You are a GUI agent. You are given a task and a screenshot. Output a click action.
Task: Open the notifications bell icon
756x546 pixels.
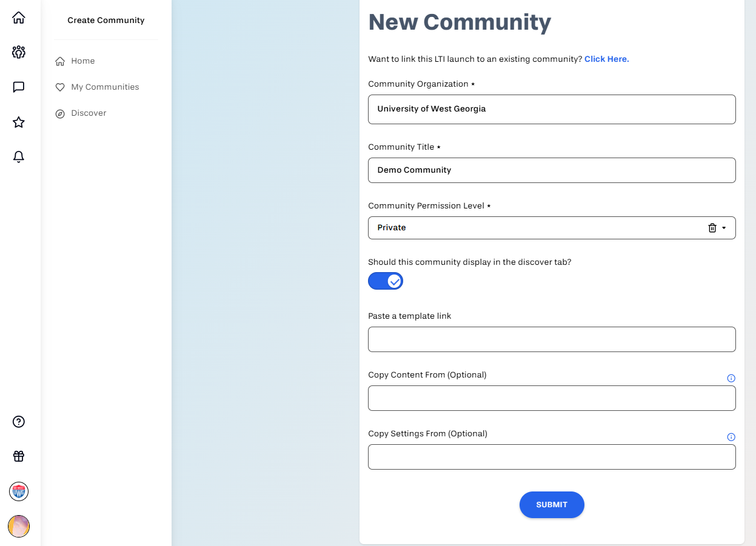point(19,157)
